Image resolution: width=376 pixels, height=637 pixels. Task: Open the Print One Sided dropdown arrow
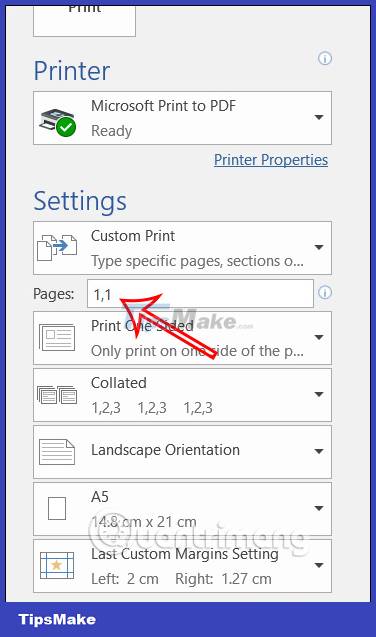[x=319, y=337]
